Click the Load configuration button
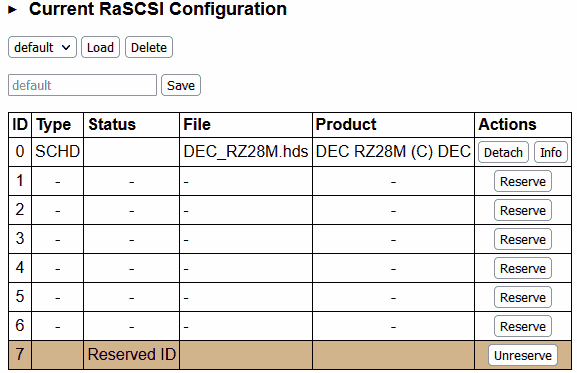577x373 pixels. coord(100,47)
